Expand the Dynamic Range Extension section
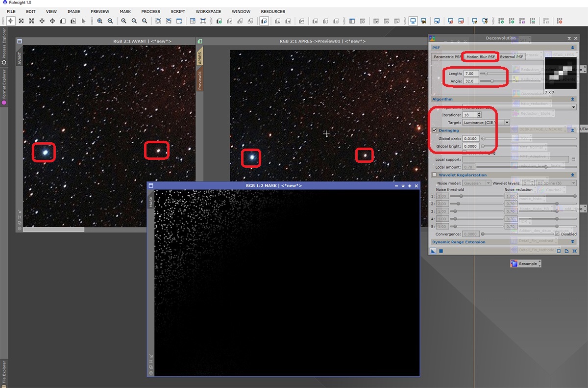Screen dimensions: 588x388 [573, 242]
